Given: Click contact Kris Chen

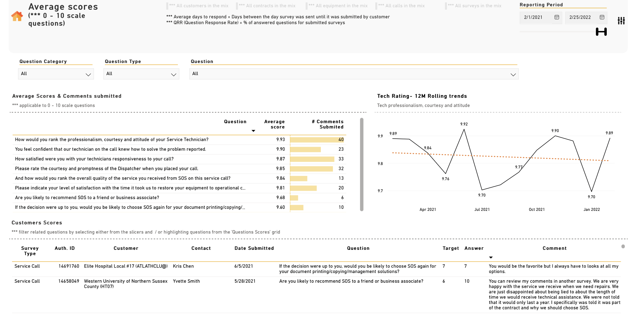Looking at the screenshot, I should click(183, 266).
